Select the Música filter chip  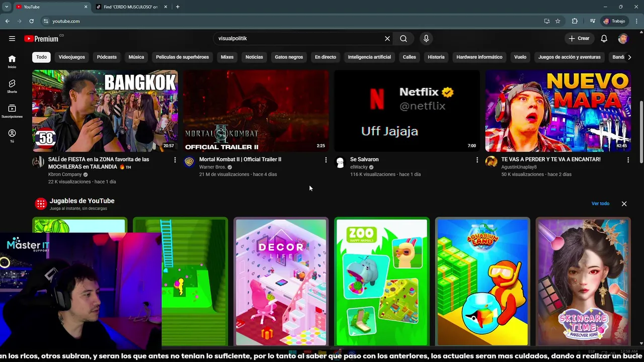[136, 57]
